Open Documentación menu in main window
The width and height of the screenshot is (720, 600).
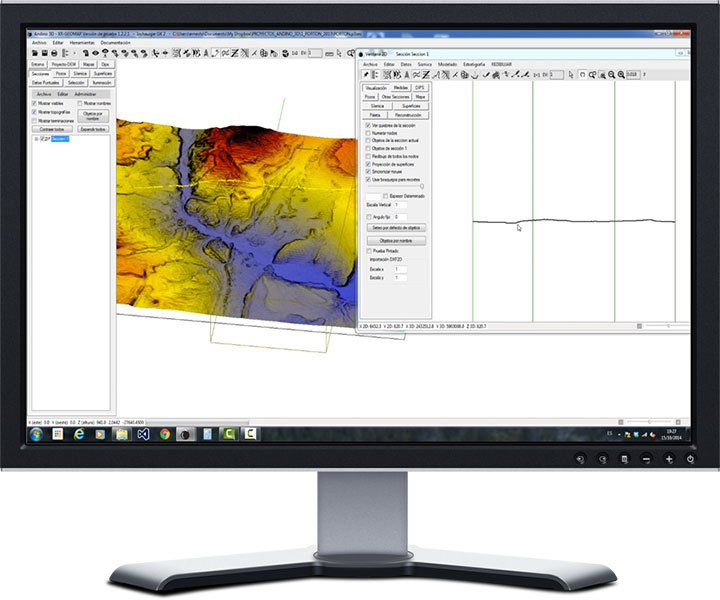tap(116, 43)
